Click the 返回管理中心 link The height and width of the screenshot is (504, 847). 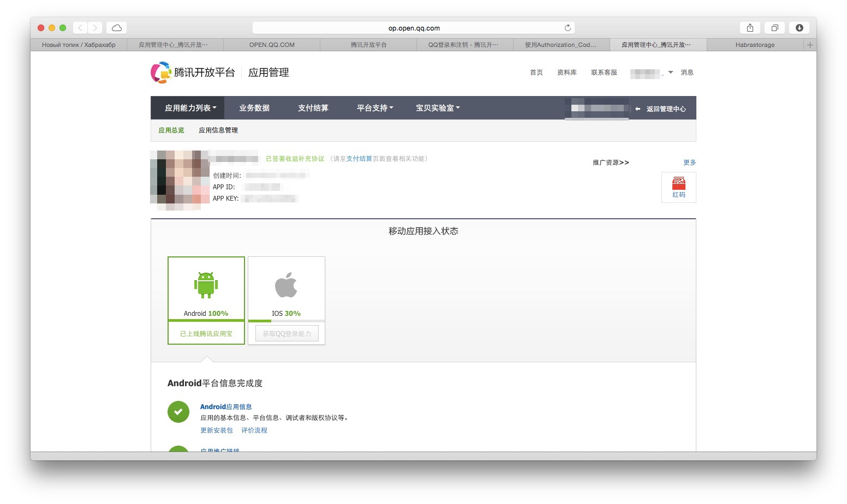coord(666,109)
